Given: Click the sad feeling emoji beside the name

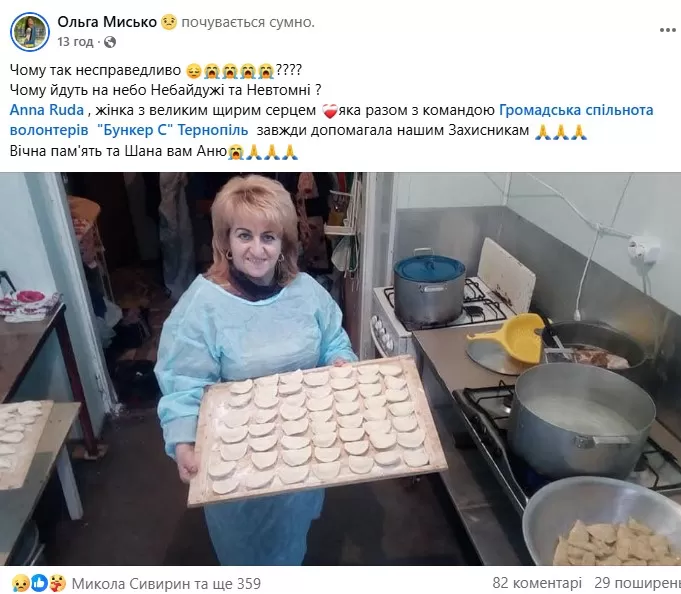Looking at the screenshot, I should [x=169, y=22].
